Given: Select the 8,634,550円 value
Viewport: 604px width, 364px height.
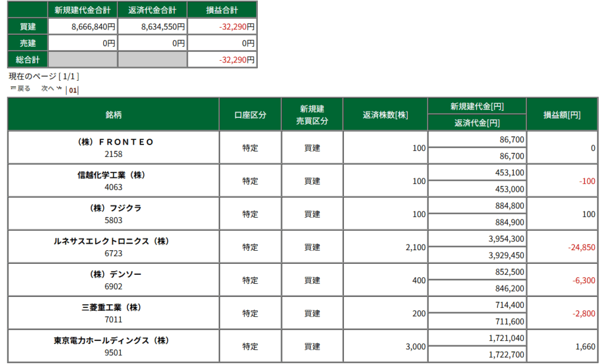Looking at the screenshot, I should [163, 27].
